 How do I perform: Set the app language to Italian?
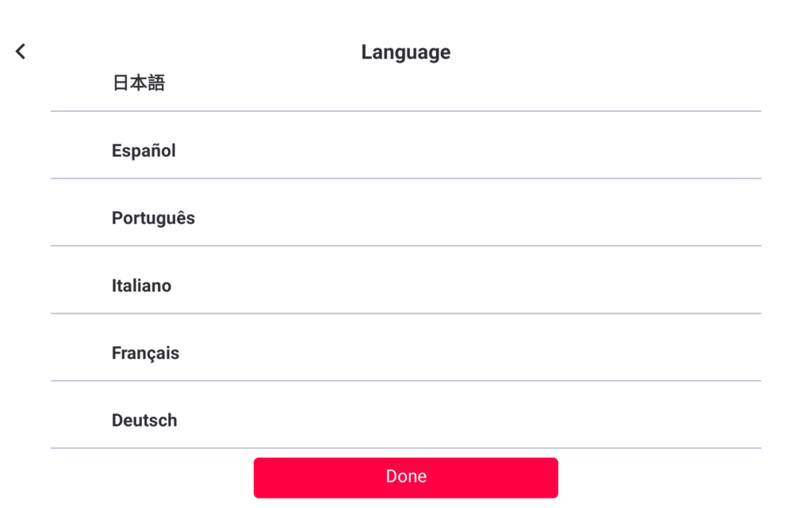coord(141,286)
